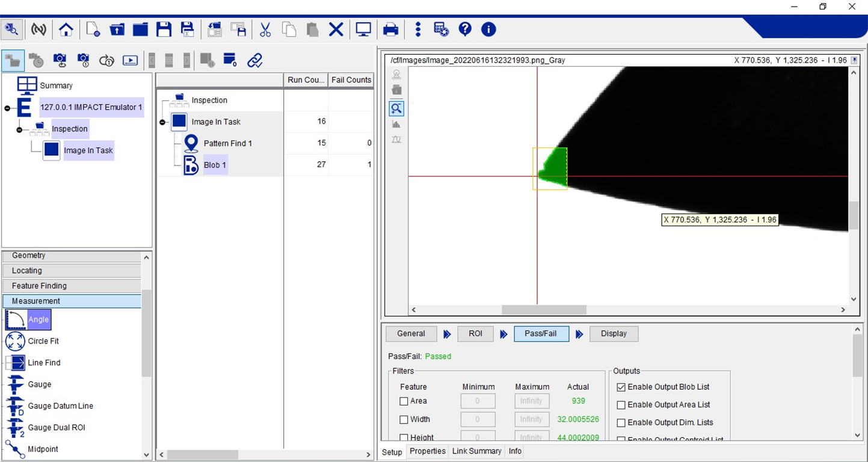Click the chain link icon in the second toolbar
Screen dimensions: 868x462
255,60
